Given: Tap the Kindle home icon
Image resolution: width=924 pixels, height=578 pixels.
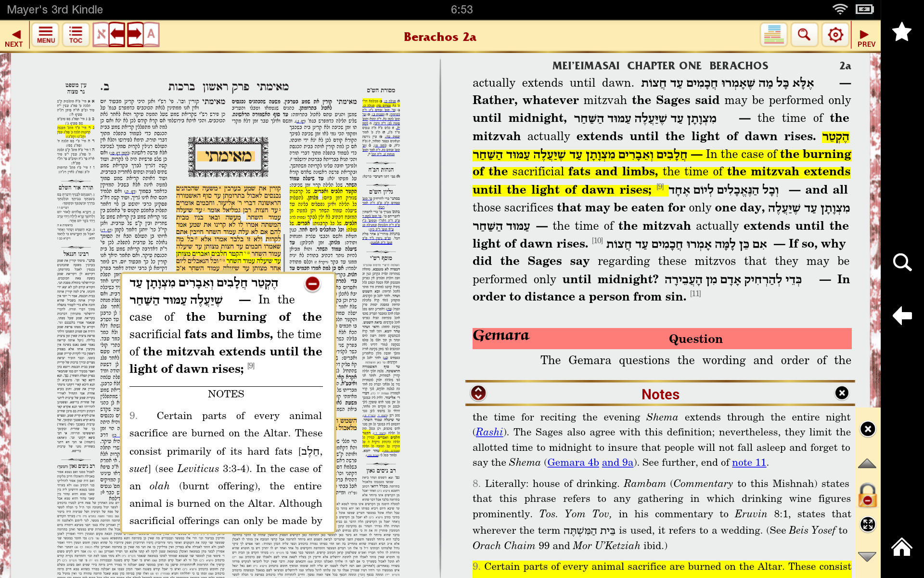Looking at the screenshot, I should (x=901, y=547).
